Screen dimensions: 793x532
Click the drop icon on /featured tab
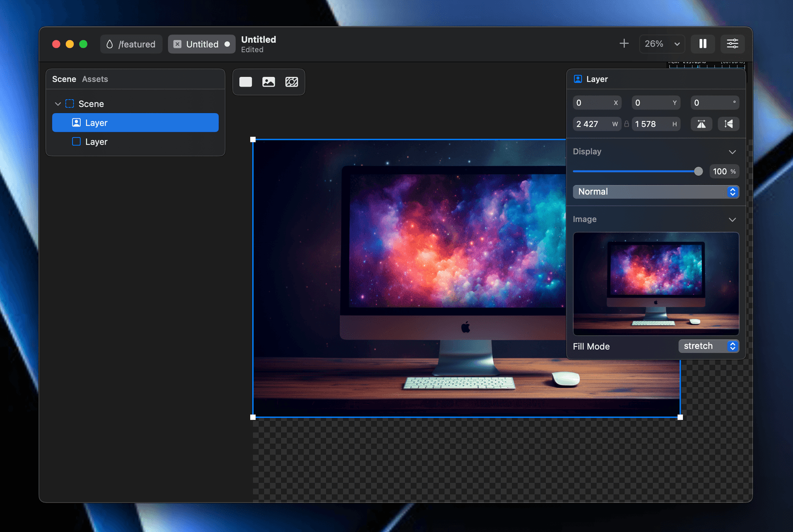coord(110,44)
